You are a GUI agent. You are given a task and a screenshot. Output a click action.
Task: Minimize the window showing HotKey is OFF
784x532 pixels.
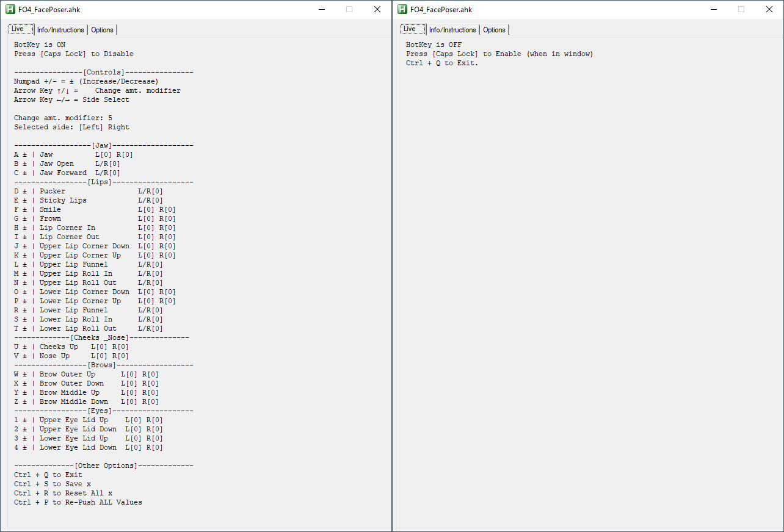click(713, 9)
